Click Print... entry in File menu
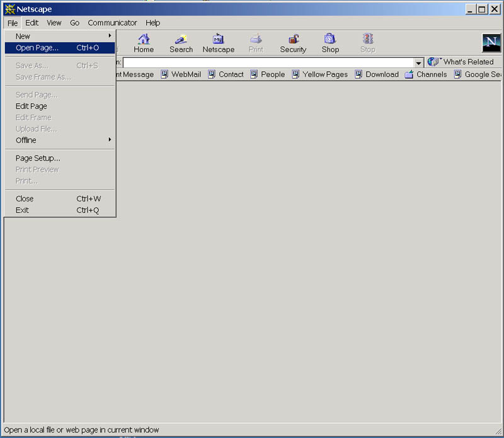The image size is (504, 438). click(x=60, y=181)
